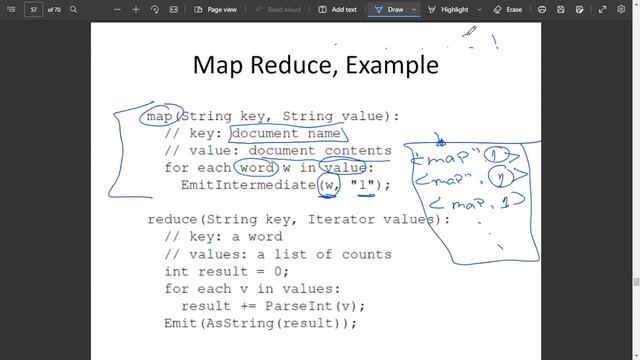The width and height of the screenshot is (640, 360).
Task: Enter full screen with expand icon
Action: point(602,9)
